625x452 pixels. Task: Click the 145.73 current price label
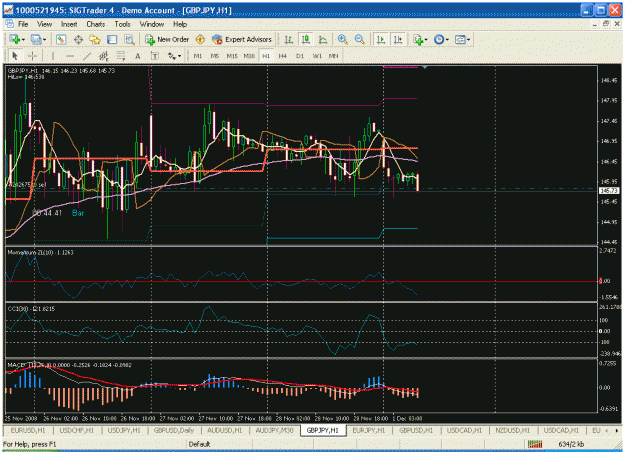(x=609, y=191)
